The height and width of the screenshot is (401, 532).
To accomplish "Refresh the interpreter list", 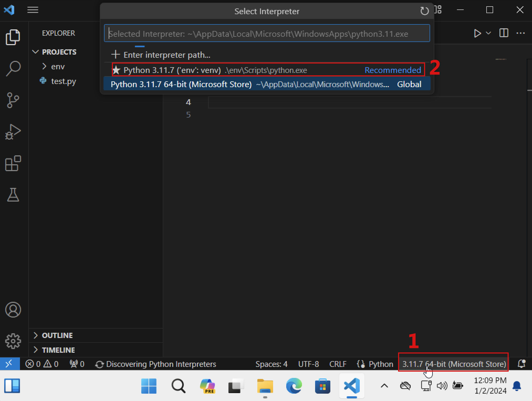I will 424,11.
